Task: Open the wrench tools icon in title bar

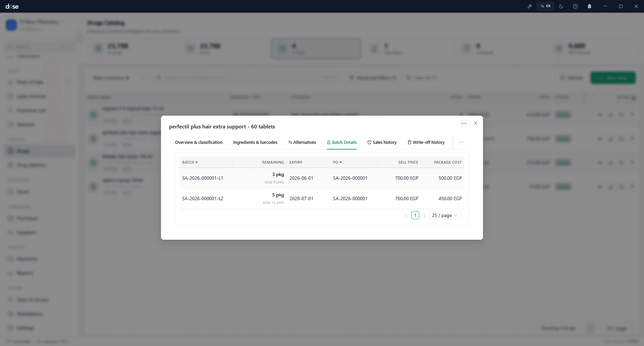Action: pos(530,6)
